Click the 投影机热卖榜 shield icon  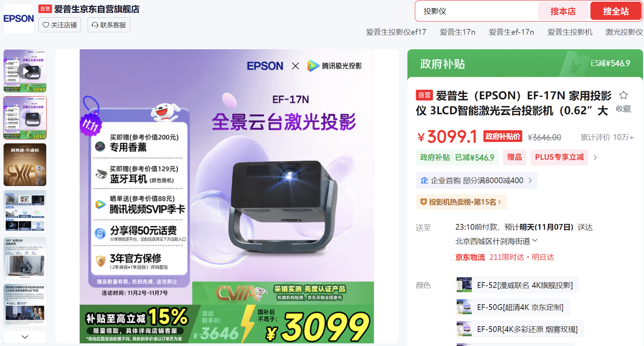pyautogui.click(x=424, y=201)
